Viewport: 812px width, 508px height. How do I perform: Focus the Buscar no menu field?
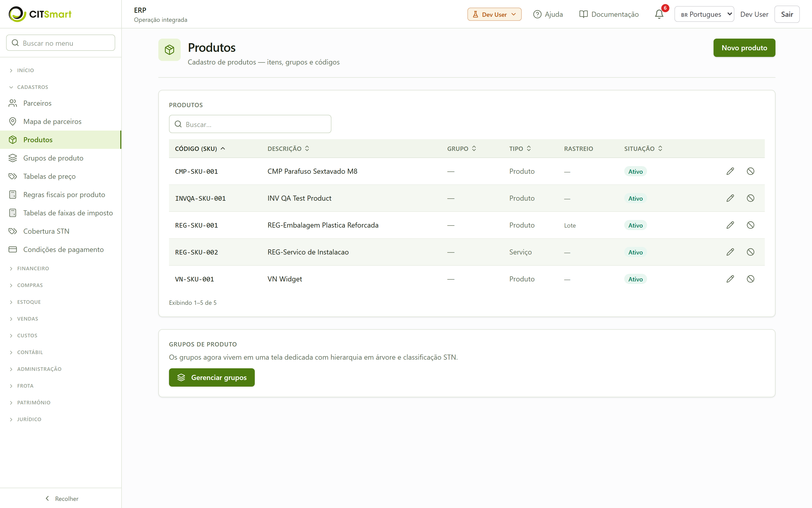coord(61,43)
